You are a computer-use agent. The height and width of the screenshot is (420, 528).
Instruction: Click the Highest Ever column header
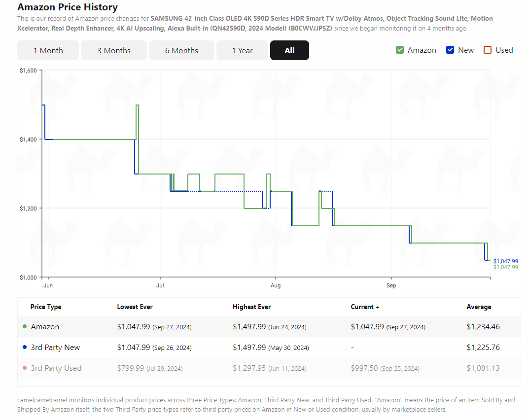tap(251, 307)
